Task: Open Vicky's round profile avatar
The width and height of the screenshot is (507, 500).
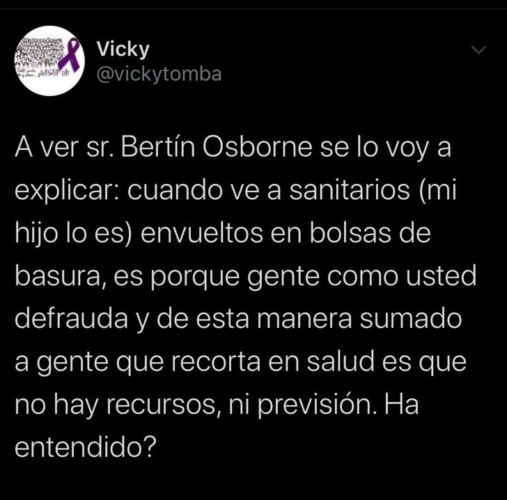Action: [50, 61]
